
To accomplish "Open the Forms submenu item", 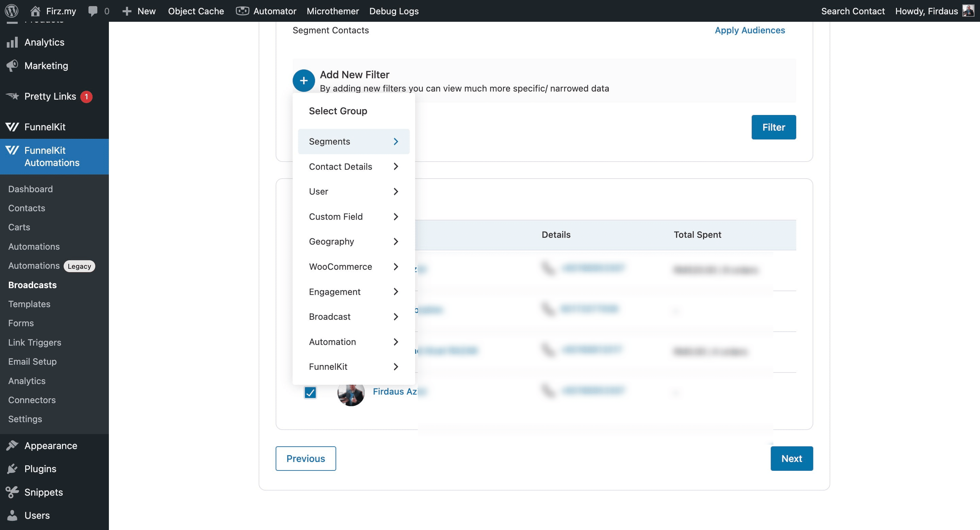I will point(21,323).
